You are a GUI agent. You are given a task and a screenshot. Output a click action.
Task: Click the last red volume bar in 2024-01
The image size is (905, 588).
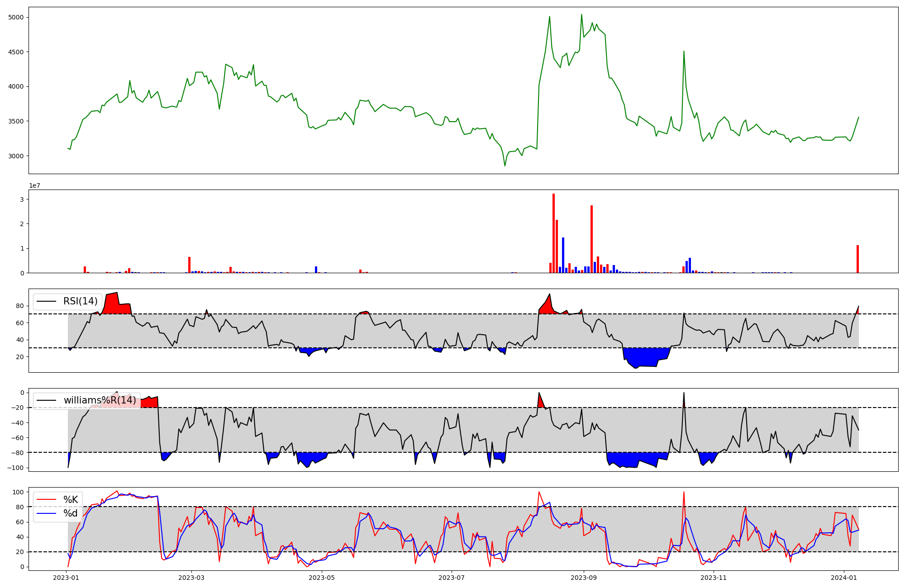[857, 259]
